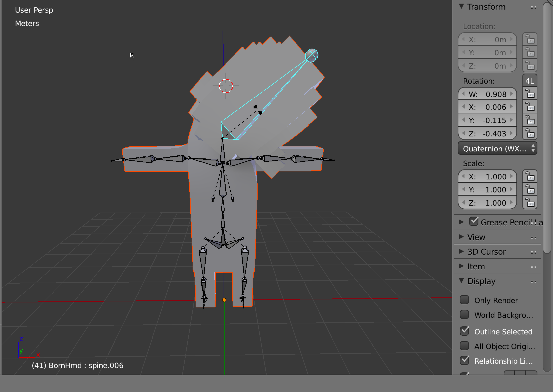This screenshot has width=553, height=392.
Task: Increase Scale X using right arrow
Action: (512, 176)
